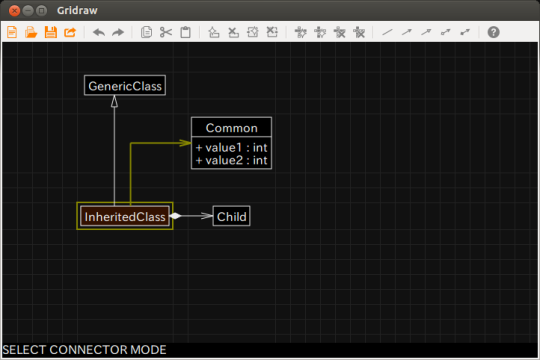The width and height of the screenshot is (540, 360).
Task: Click the white diamond connector toward Child
Action: point(175,216)
